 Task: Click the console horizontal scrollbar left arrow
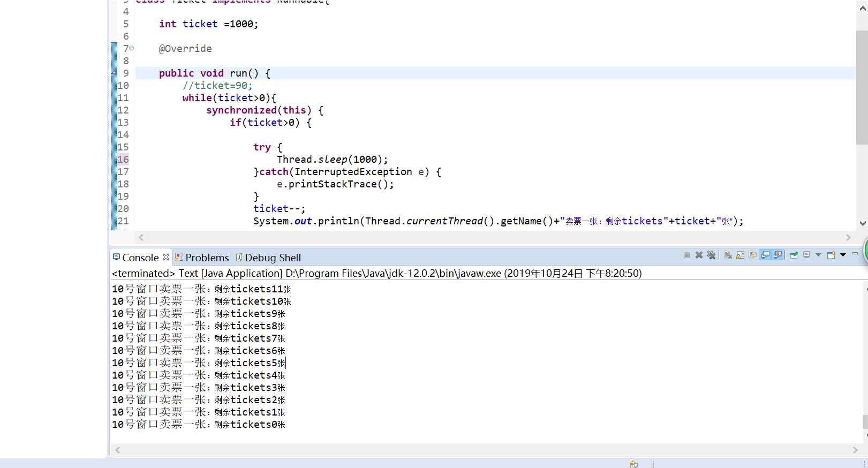pyautogui.click(x=118, y=450)
